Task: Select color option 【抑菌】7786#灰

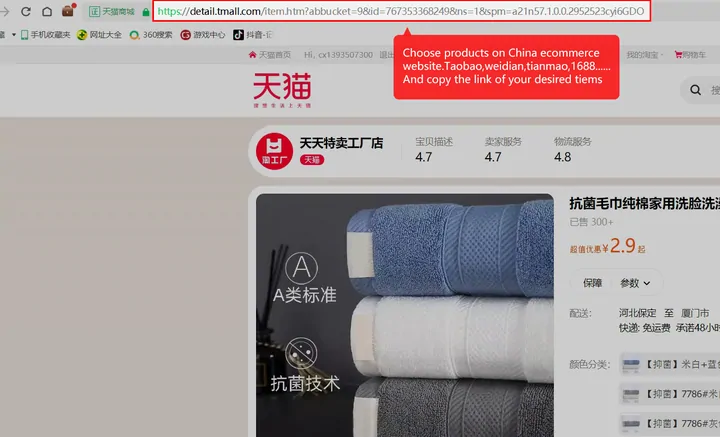Action: pyautogui.click(x=670, y=423)
